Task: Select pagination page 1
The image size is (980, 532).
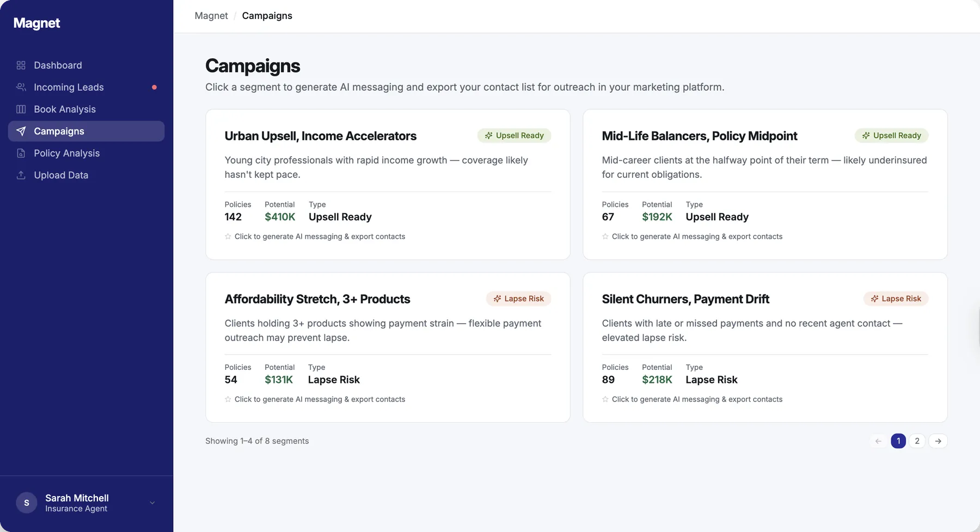Action: [898, 441]
